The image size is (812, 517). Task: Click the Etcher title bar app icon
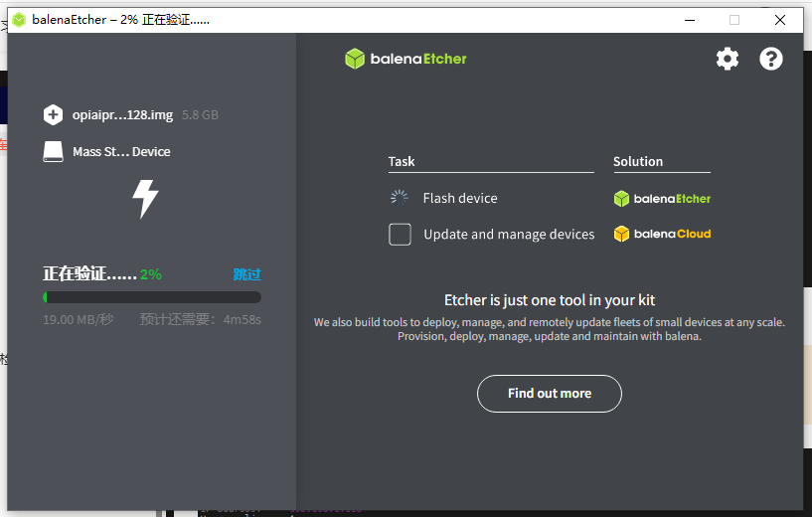(x=19, y=20)
